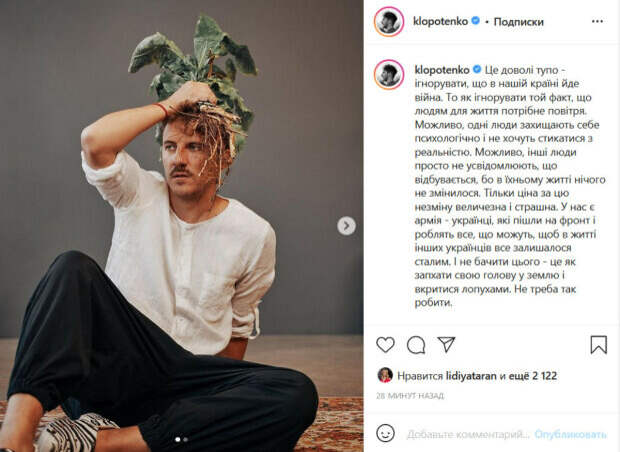Select first carousel dot indicator
The height and width of the screenshot is (452, 620).
point(178,439)
